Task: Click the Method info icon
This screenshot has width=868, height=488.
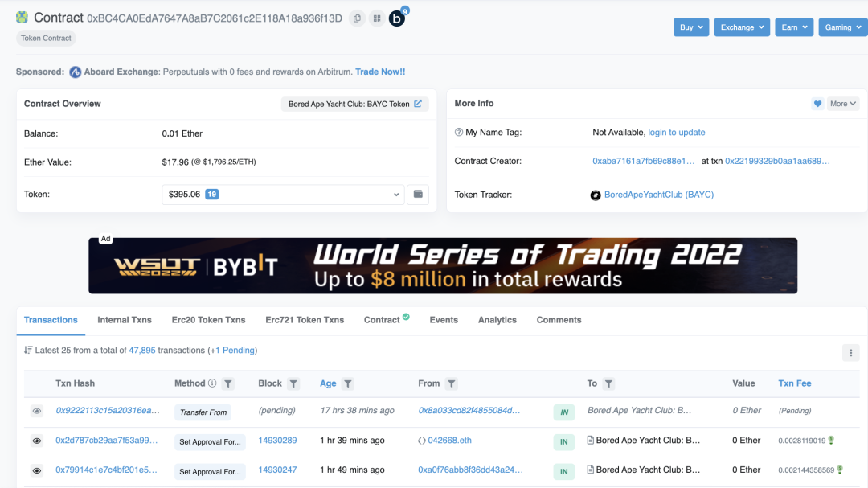Action: pyautogui.click(x=212, y=383)
